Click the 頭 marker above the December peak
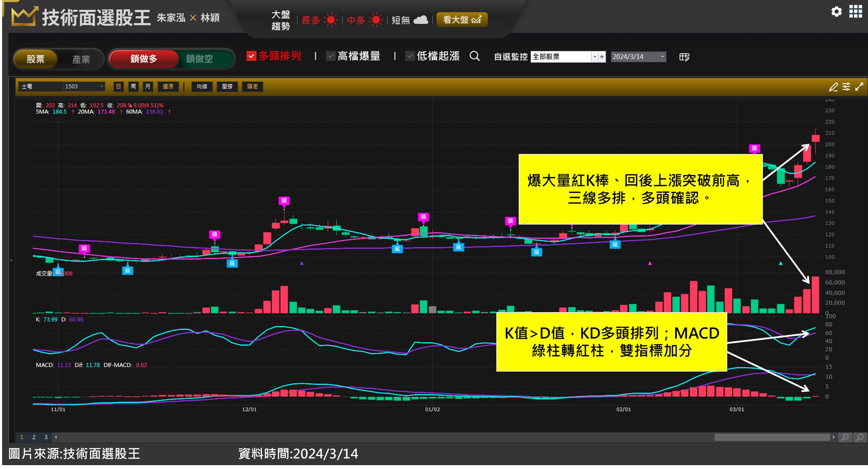This screenshot has height=469, width=868. 284,201
